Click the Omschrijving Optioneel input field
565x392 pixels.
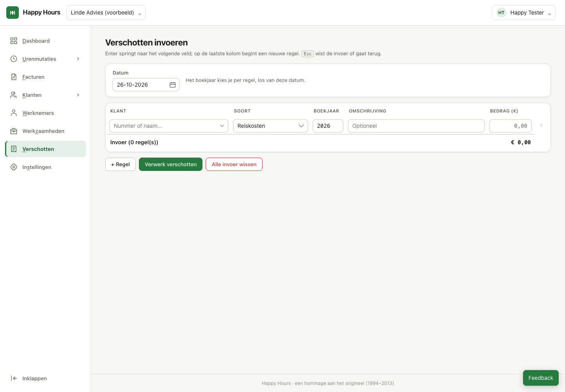(x=416, y=126)
